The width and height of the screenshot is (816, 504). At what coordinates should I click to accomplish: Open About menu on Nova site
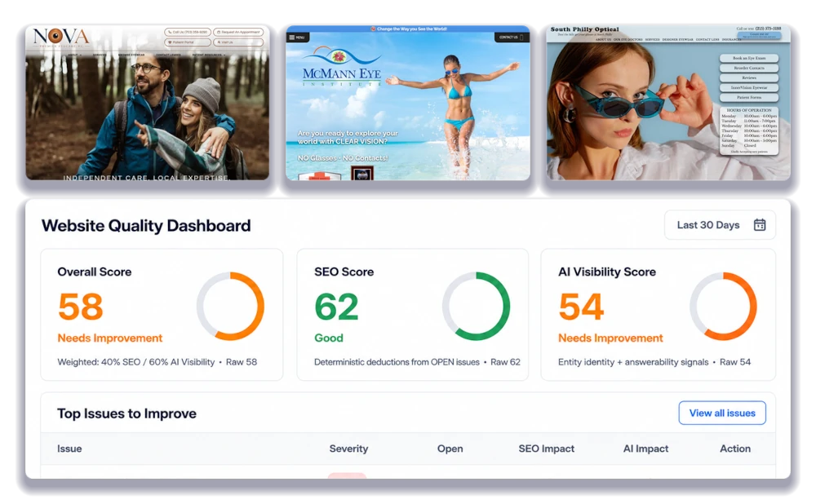click(x=74, y=55)
